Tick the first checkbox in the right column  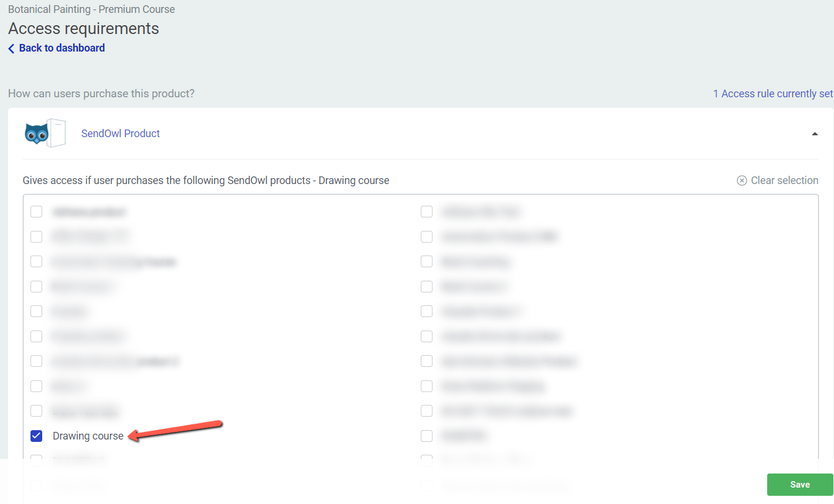pyautogui.click(x=427, y=212)
